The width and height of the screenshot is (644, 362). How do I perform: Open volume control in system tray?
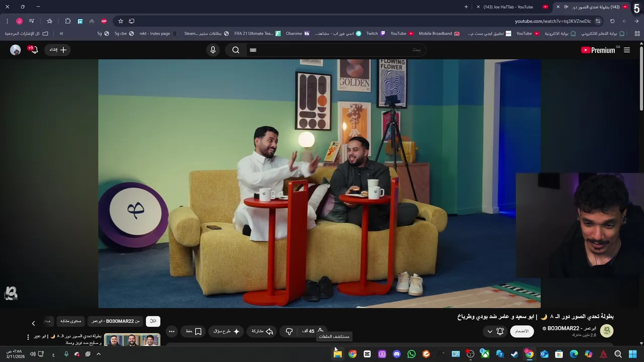pos(33,354)
